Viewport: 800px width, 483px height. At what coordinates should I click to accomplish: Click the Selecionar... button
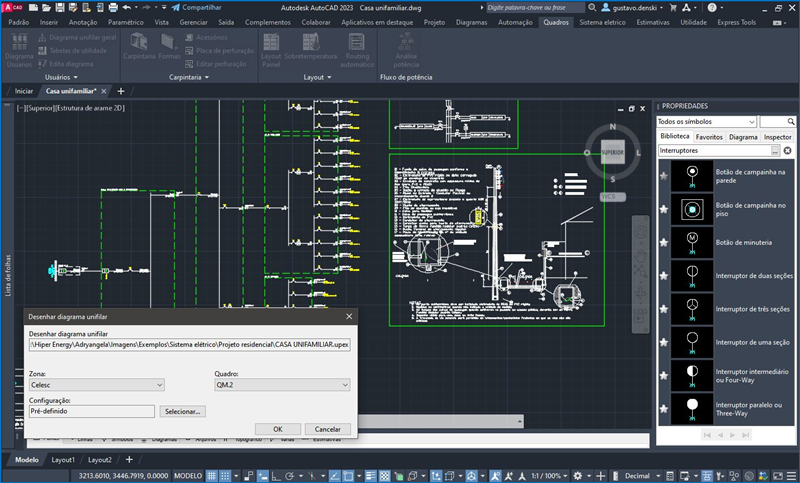(x=183, y=411)
